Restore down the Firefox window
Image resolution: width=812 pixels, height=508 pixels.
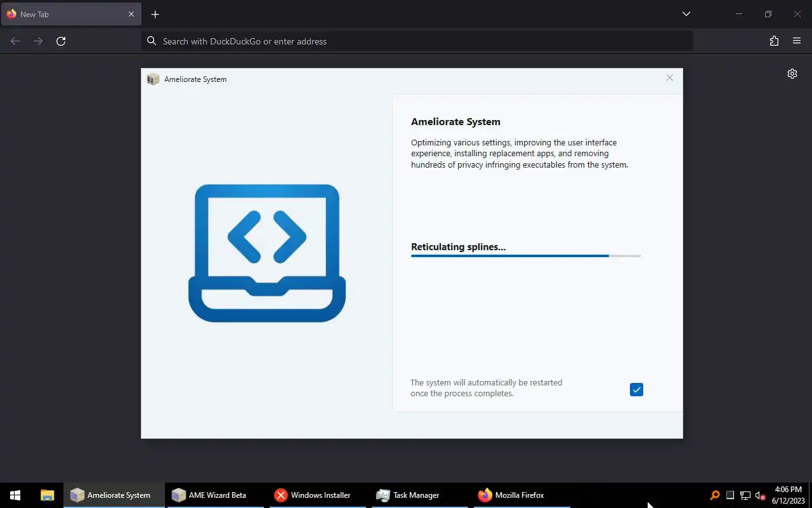point(768,14)
